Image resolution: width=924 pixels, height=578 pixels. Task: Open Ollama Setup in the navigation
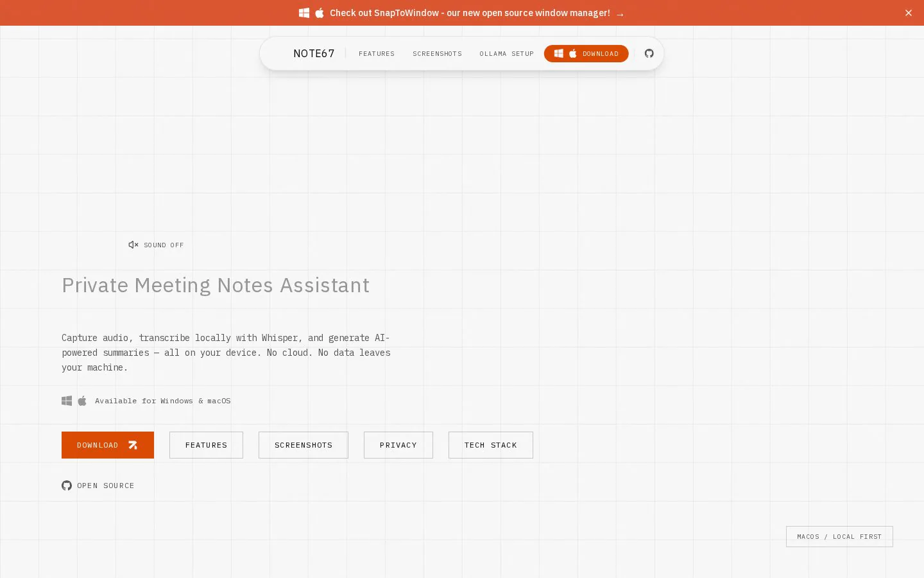point(506,54)
